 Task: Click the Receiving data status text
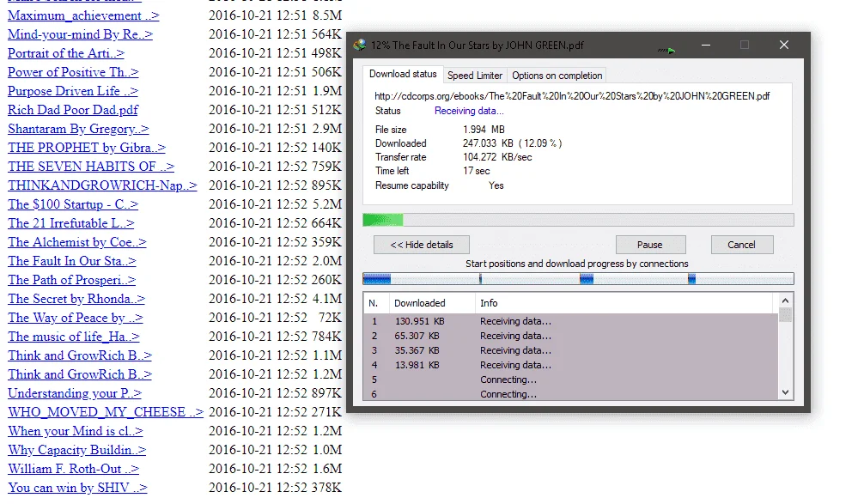pos(469,111)
